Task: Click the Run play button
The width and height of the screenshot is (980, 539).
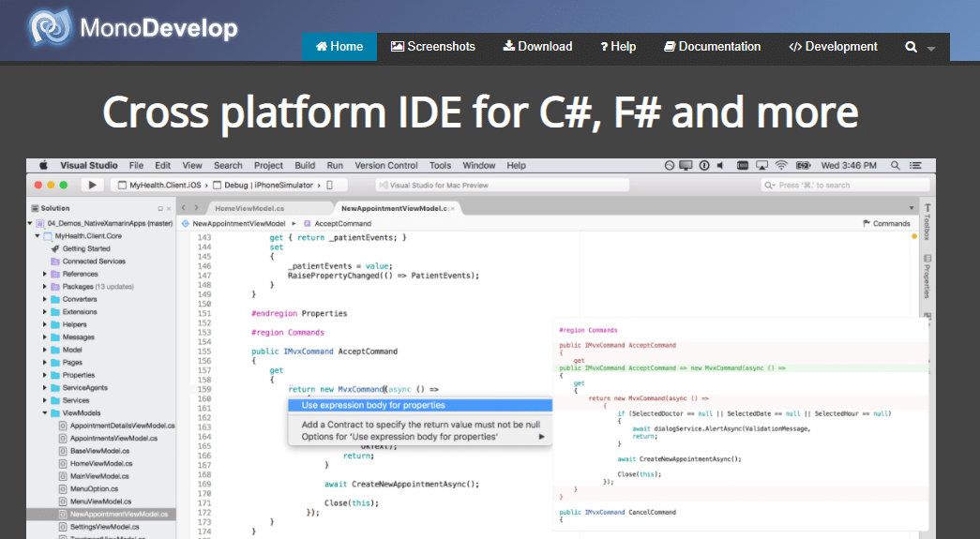Action: [x=93, y=185]
